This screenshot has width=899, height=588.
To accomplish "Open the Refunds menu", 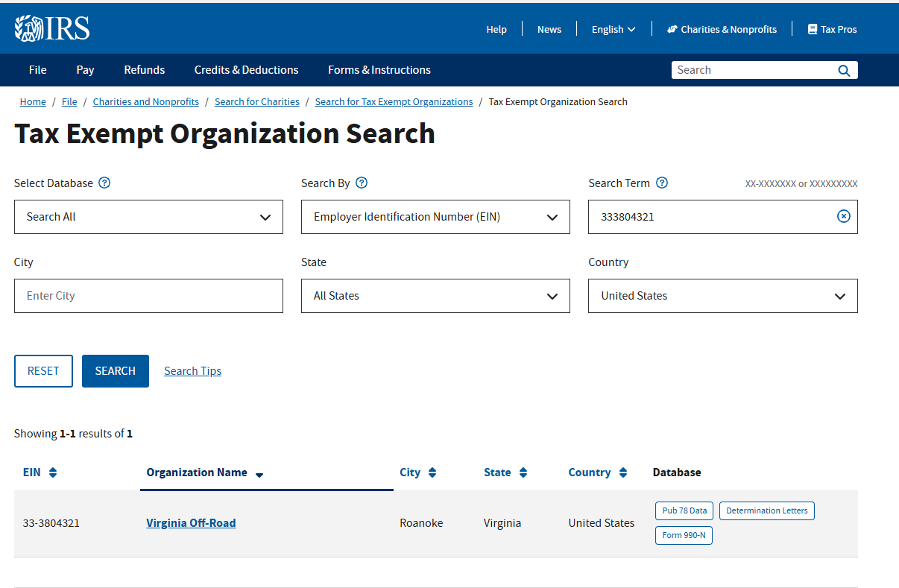I will 145,70.
